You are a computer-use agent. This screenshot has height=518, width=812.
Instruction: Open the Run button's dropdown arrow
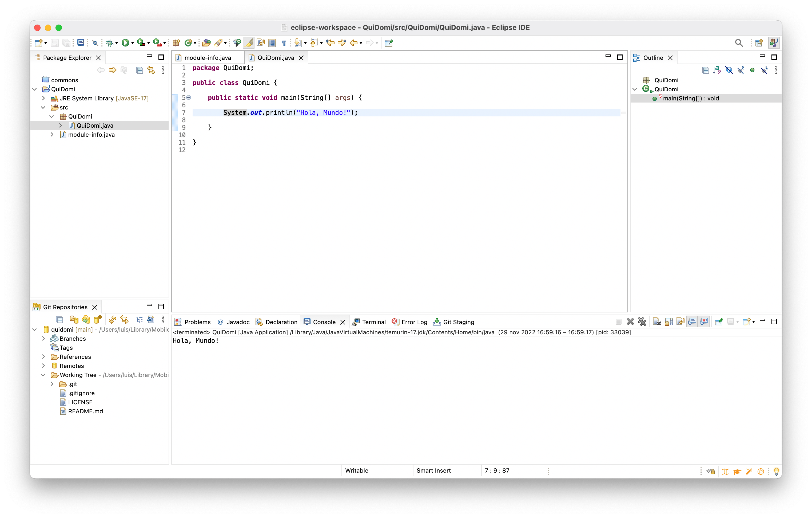[x=133, y=44]
